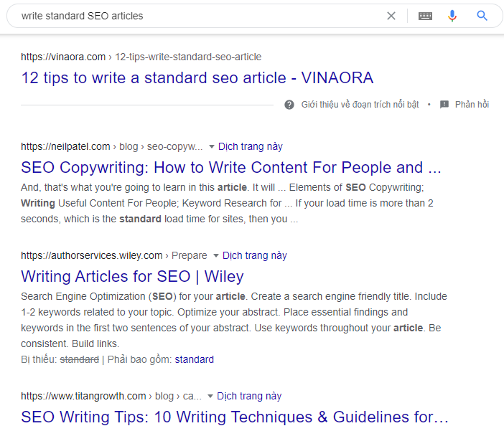Click the feedback flag icon near Phản hồi
This screenshot has width=504, height=431.
coord(444,105)
